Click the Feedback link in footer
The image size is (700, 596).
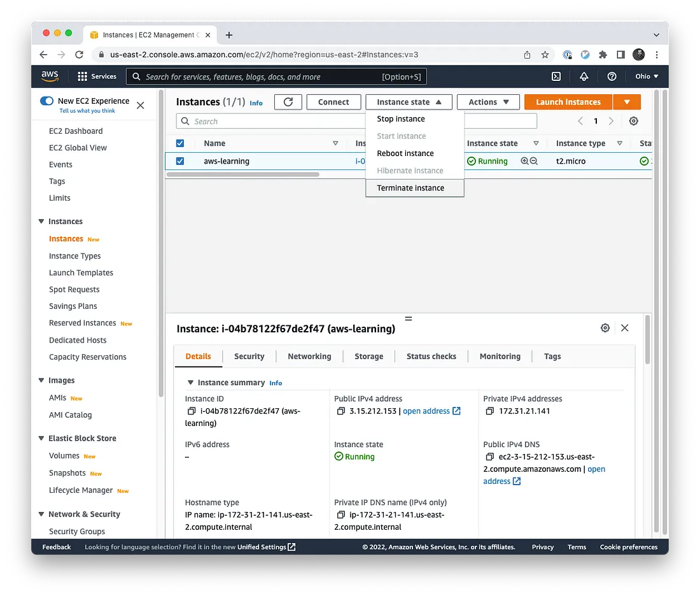point(56,547)
